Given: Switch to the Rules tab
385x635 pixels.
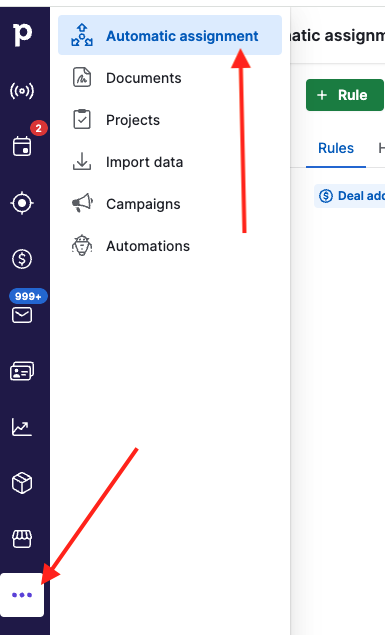Looking at the screenshot, I should pyautogui.click(x=336, y=148).
